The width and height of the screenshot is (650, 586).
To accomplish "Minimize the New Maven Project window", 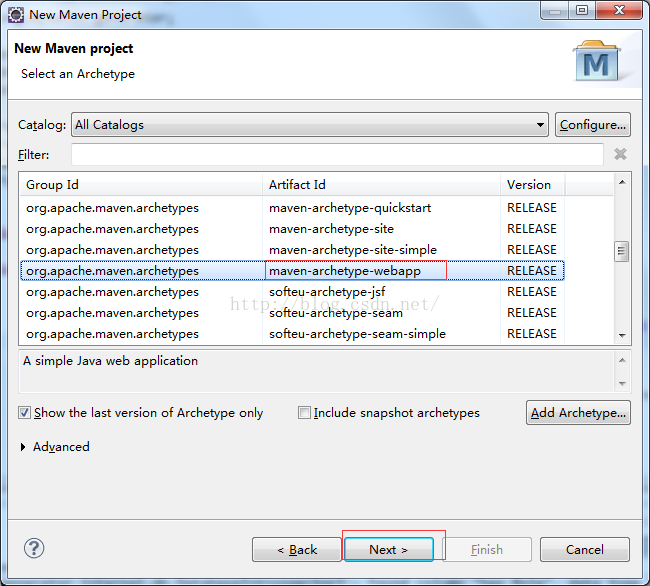I will coord(555,11).
